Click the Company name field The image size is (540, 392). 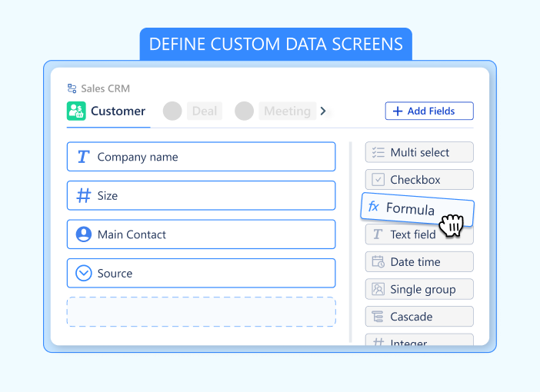point(201,157)
